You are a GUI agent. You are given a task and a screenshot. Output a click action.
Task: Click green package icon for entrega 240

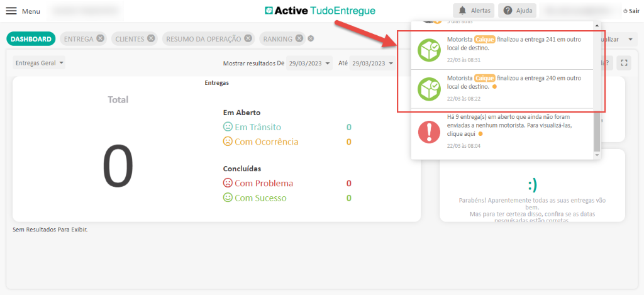[430, 88]
